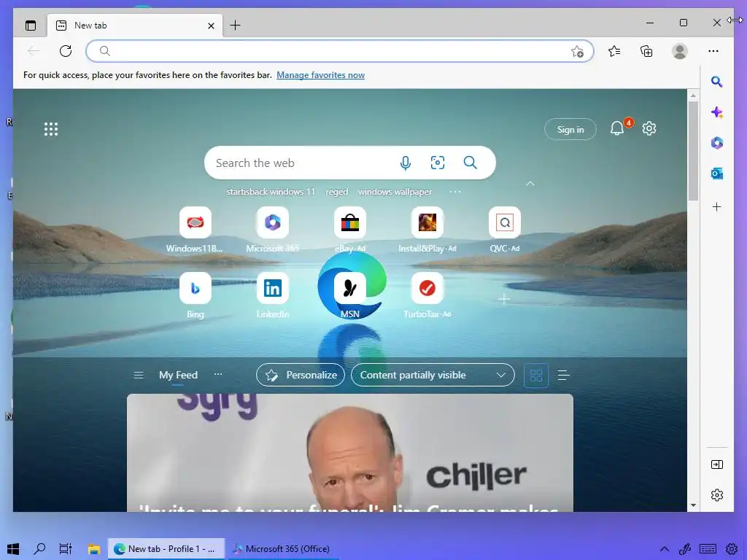Open the Jim Cramer news article thumbnail
Image resolution: width=747 pixels, height=560 pixels.
tap(350, 453)
